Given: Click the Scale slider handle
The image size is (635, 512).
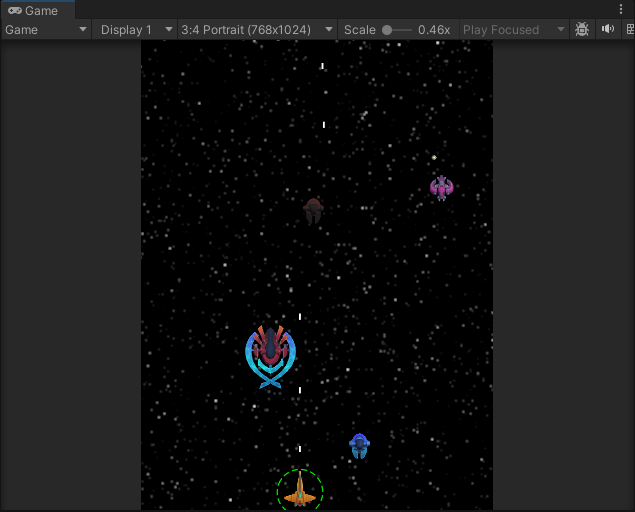Looking at the screenshot, I should click(387, 30).
